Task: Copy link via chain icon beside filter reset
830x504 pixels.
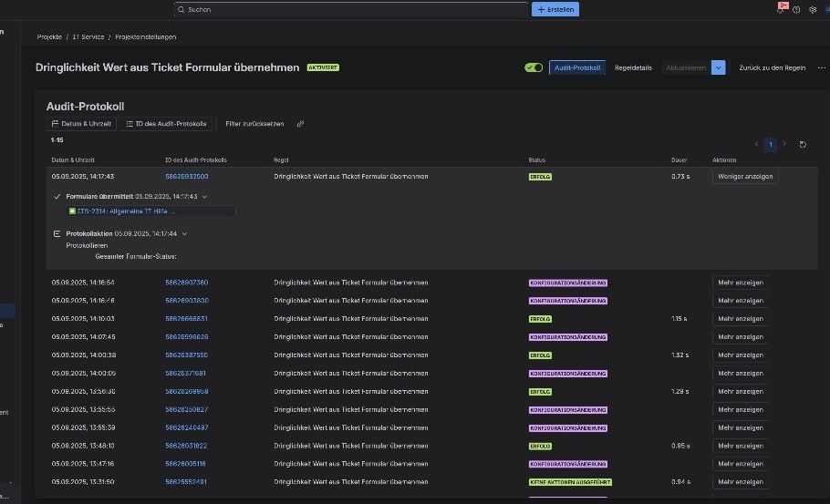Action: (300, 124)
